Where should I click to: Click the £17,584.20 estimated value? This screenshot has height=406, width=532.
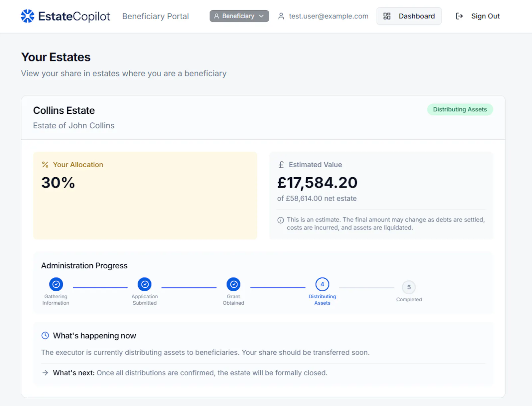click(317, 183)
